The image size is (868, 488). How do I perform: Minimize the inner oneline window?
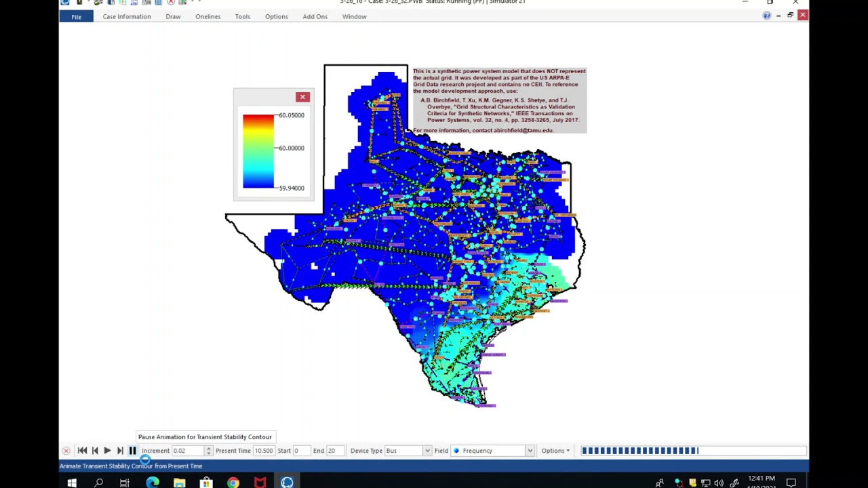[778, 15]
